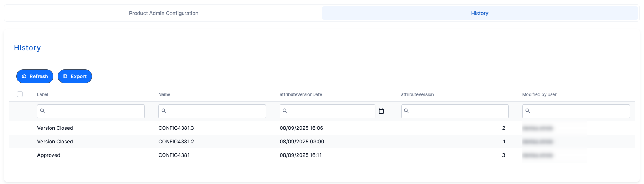This screenshot has height=184, width=644.
Task: Sort by attributeVersionDate column header
Action: pos(301,94)
